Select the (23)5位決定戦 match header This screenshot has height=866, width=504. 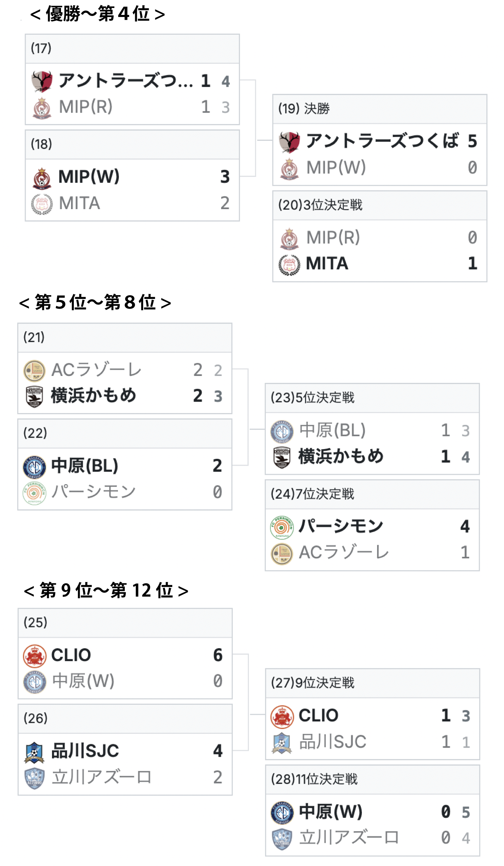(x=372, y=398)
